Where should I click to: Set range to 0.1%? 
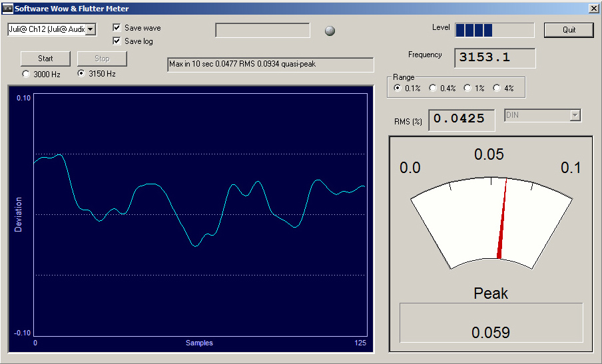(398, 88)
